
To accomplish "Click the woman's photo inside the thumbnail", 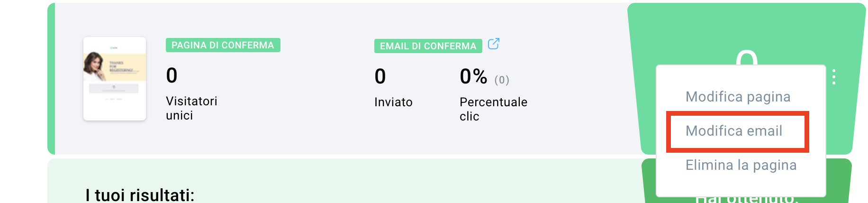I will [x=94, y=66].
